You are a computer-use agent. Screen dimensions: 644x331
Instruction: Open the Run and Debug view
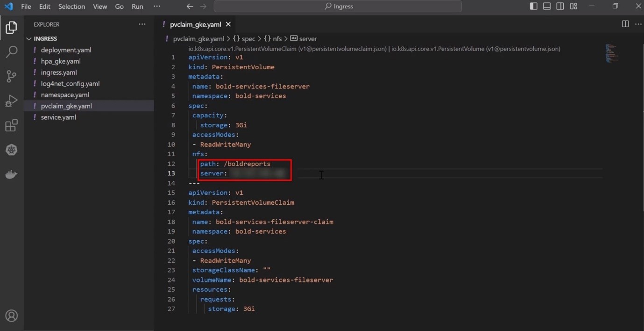(11, 101)
